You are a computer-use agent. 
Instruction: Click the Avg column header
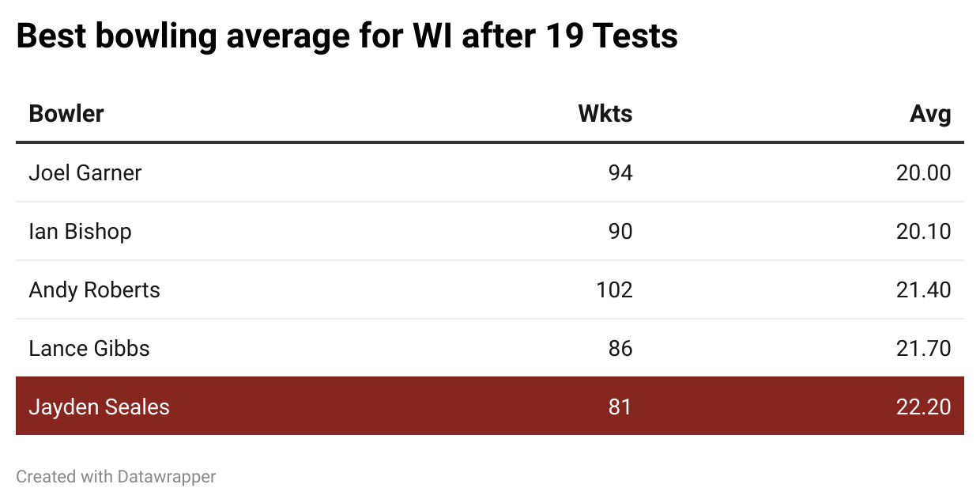tap(930, 114)
